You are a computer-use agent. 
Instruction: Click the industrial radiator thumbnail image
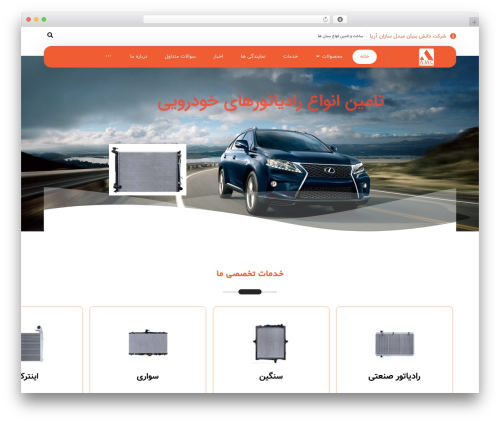394,344
